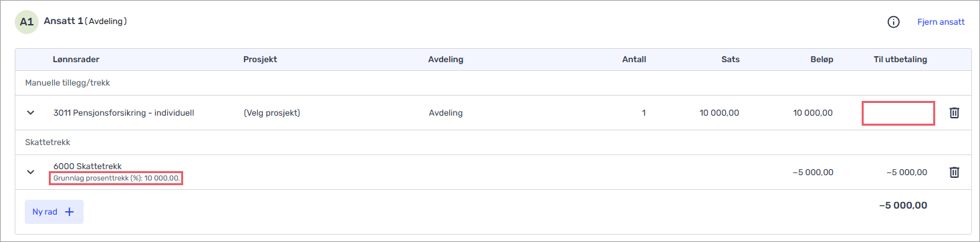The image size is (980, 242).
Task: Click Fjern ansatt link
Action: (x=941, y=22)
